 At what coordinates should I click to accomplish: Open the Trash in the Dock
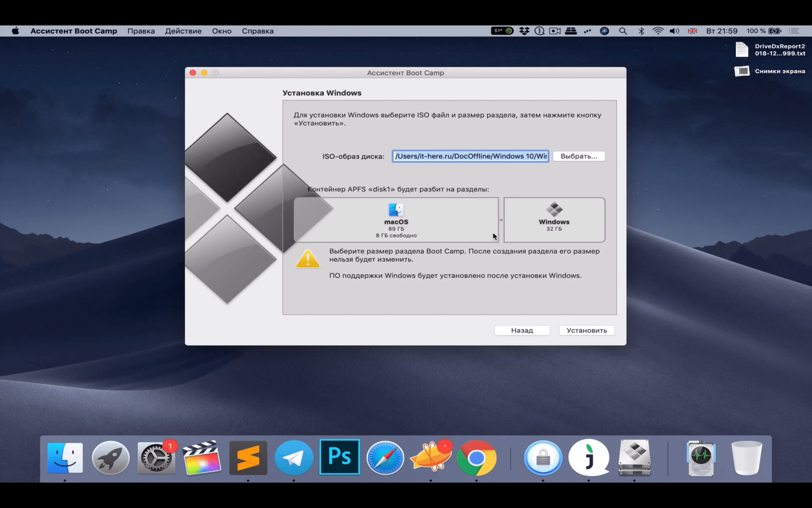(747, 458)
